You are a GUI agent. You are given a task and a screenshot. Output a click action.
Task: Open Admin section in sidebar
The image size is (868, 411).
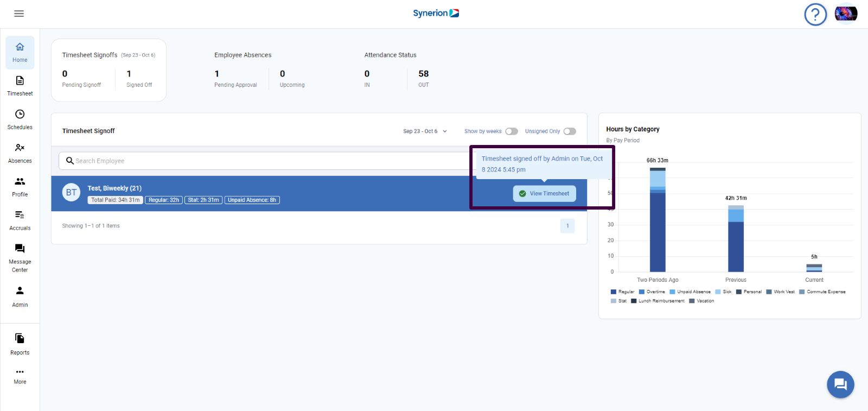pos(20,297)
